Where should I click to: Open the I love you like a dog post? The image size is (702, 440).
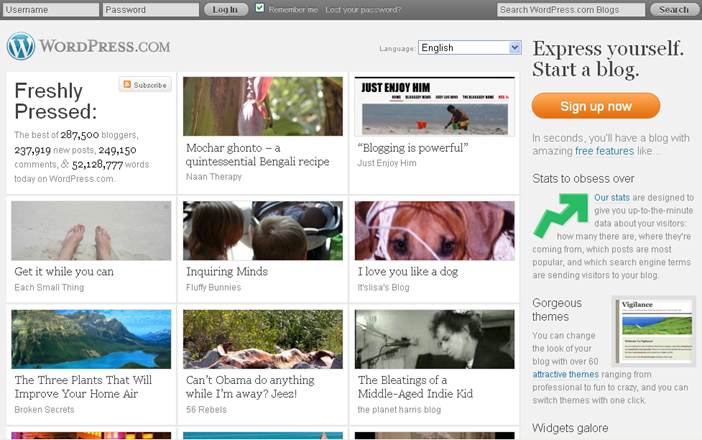407,272
